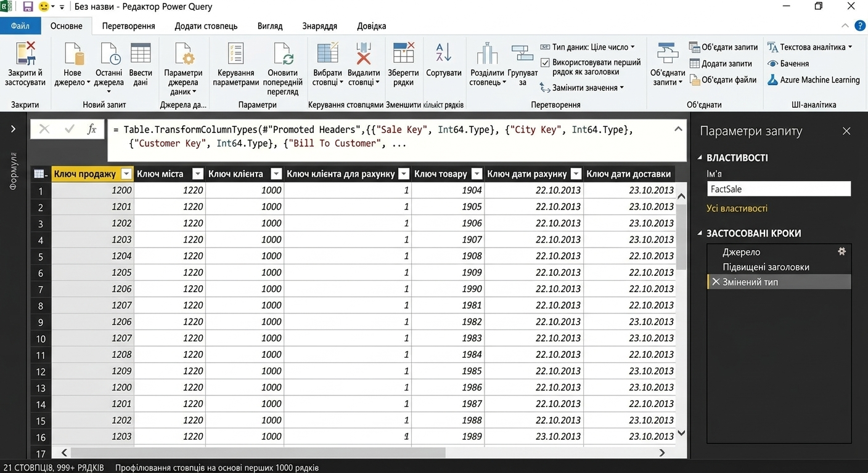Collapse the ВЛАСТИВОСТІ section
Screen dimensions: 868x473
coord(700,158)
